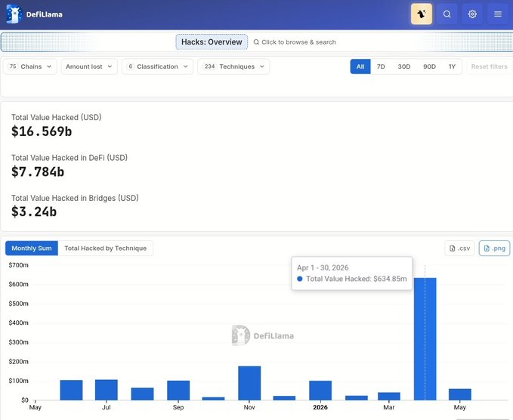This screenshot has width=513, height=420.
Task: Expand the Techniques filter dropdown
Action: click(x=233, y=66)
